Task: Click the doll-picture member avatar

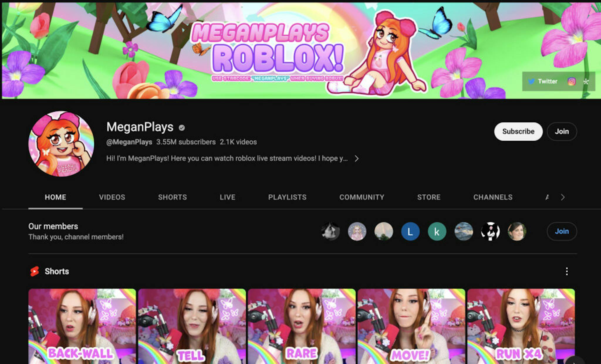Action: [x=357, y=231]
